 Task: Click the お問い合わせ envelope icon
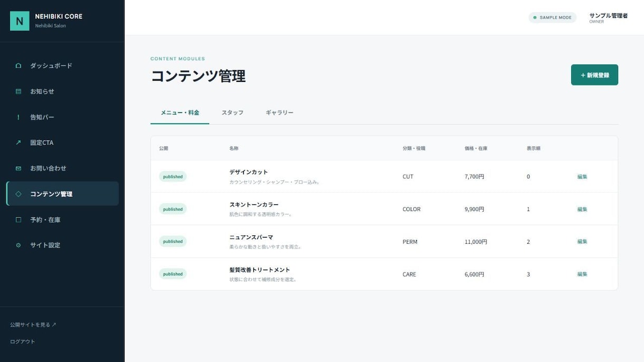[18, 168]
